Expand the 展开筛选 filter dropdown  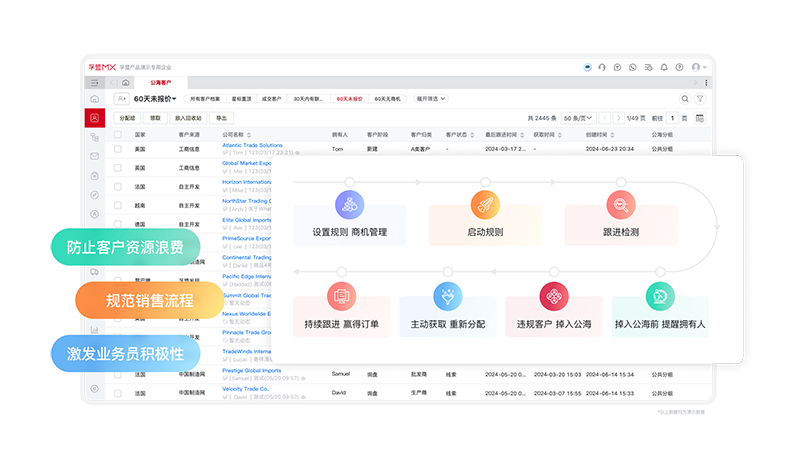click(x=431, y=99)
